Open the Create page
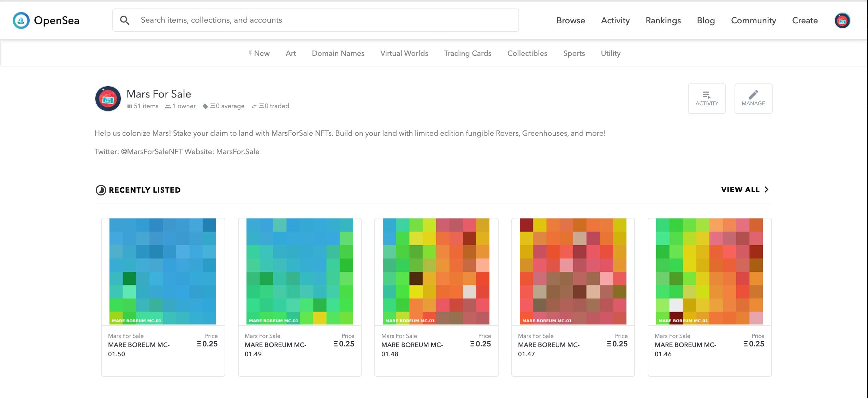Screen dimensions: 868x398 pos(805,21)
